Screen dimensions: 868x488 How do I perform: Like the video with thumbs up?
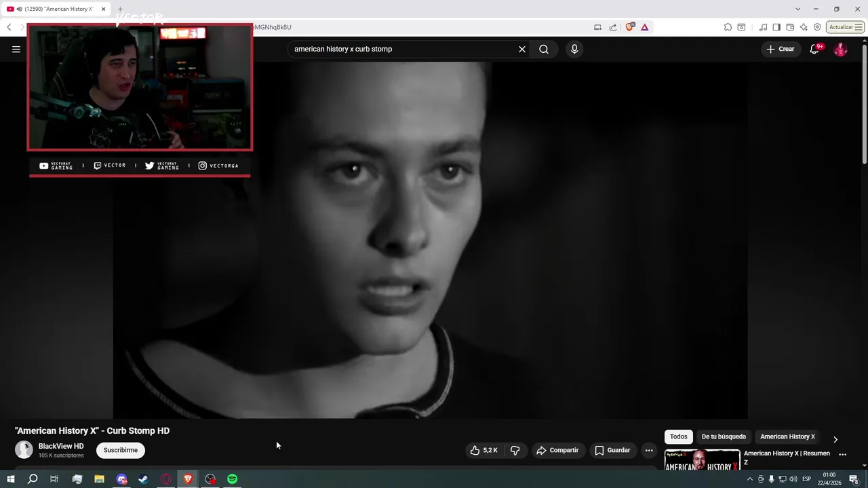[x=485, y=450]
